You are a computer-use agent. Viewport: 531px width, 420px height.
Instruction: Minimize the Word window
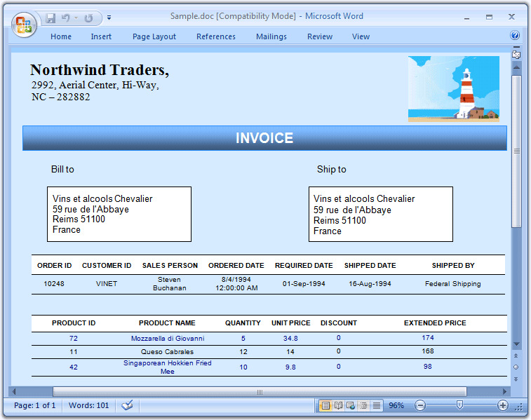466,18
